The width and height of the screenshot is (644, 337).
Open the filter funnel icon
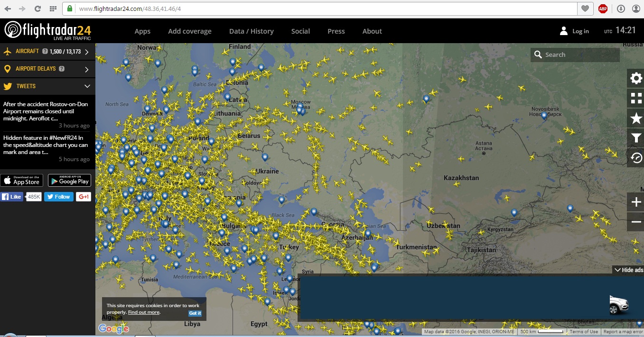(x=636, y=138)
